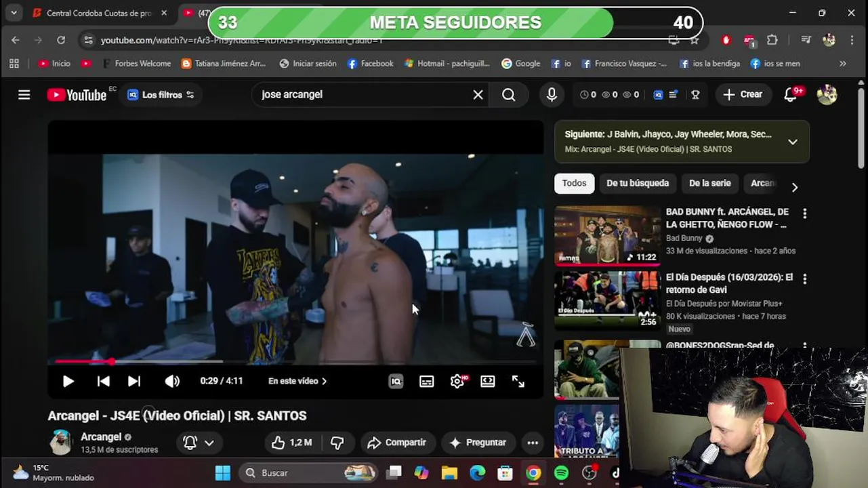Open subscription notification bell dropdown
868x488 pixels.
pos(199,443)
